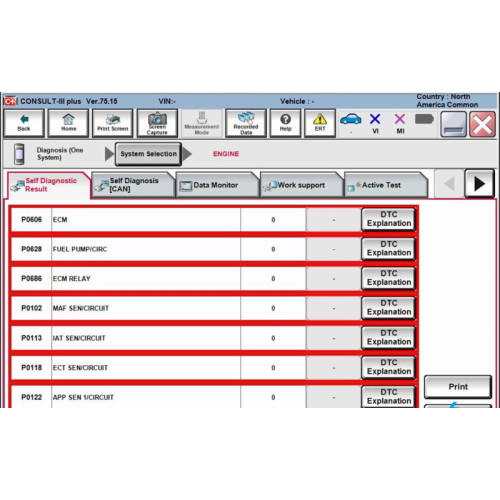This screenshot has height=500, width=500.
Task: Open the Self Diagnostic Result tab
Action: point(49,185)
